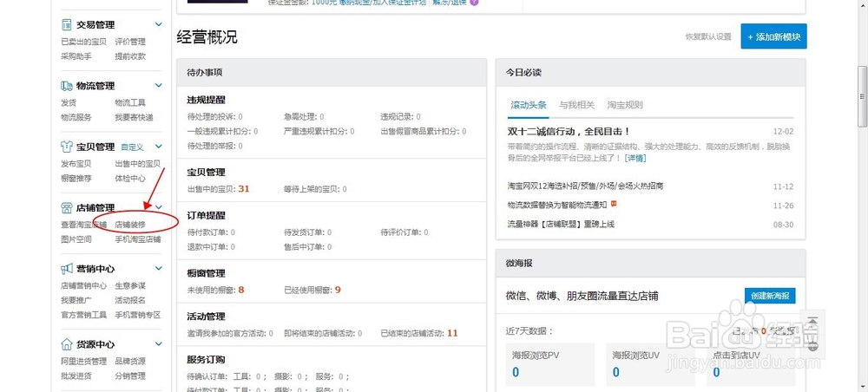This screenshot has height=392, width=868.
Task: Click the 店铺管理 shop icon
Action: pyautogui.click(x=67, y=208)
